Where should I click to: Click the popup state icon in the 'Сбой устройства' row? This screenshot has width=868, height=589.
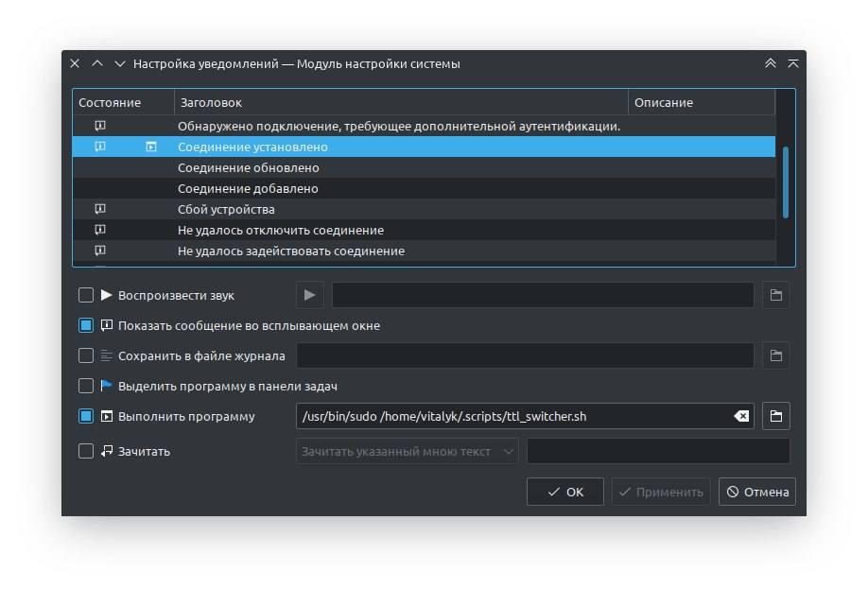[x=100, y=209]
